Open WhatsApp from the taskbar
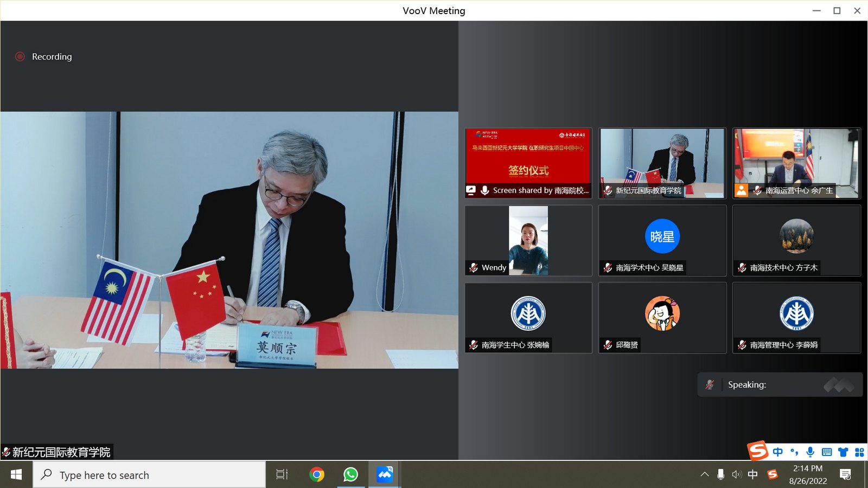 350,475
